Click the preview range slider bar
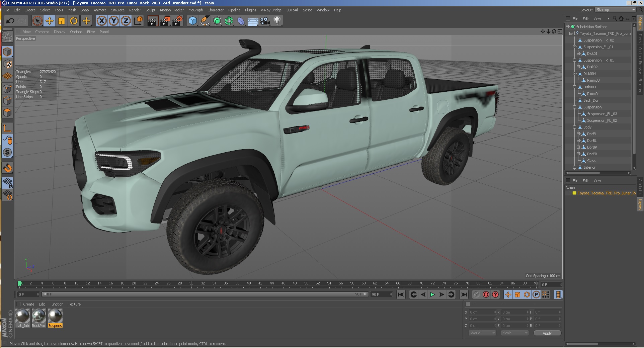 click(205, 294)
